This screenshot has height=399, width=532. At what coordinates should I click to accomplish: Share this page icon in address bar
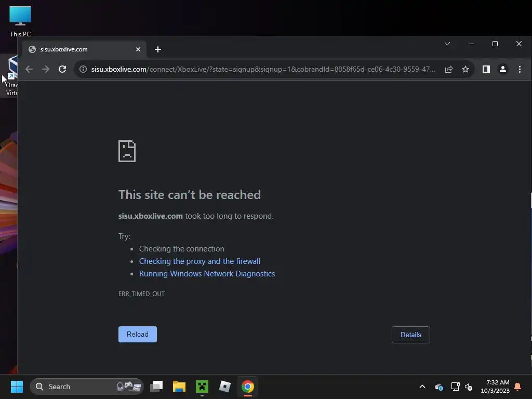[449, 69]
